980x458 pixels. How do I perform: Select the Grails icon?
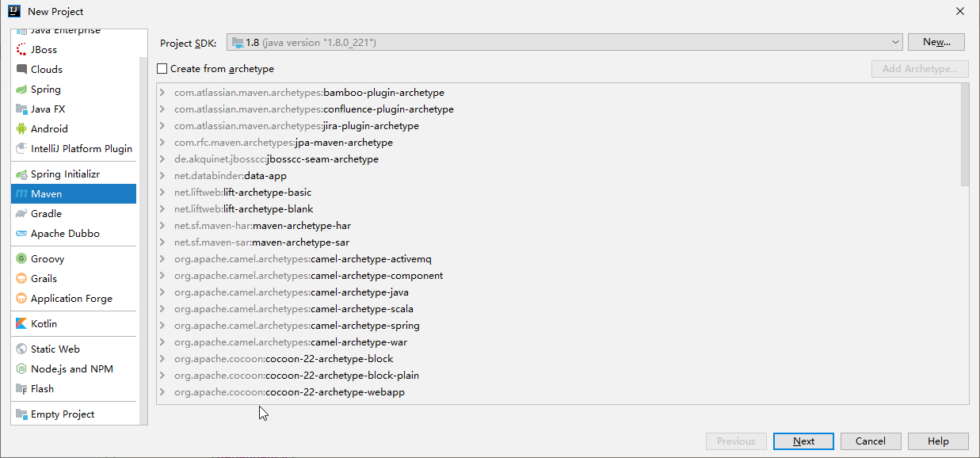tap(21, 279)
